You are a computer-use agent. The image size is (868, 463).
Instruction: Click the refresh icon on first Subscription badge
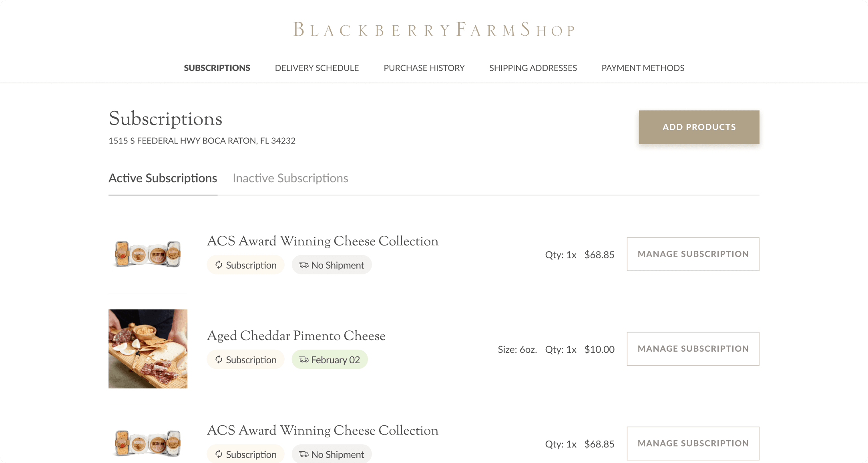[219, 265]
